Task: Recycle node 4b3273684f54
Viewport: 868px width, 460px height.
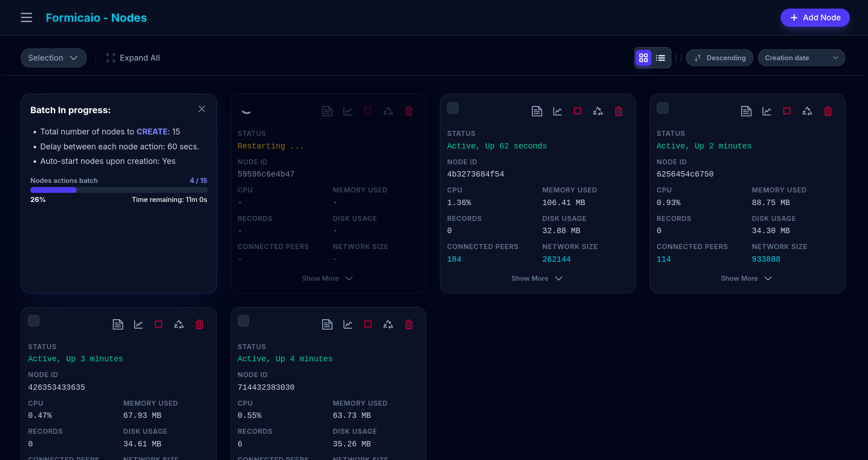Action: pyautogui.click(x=598, y=111)
